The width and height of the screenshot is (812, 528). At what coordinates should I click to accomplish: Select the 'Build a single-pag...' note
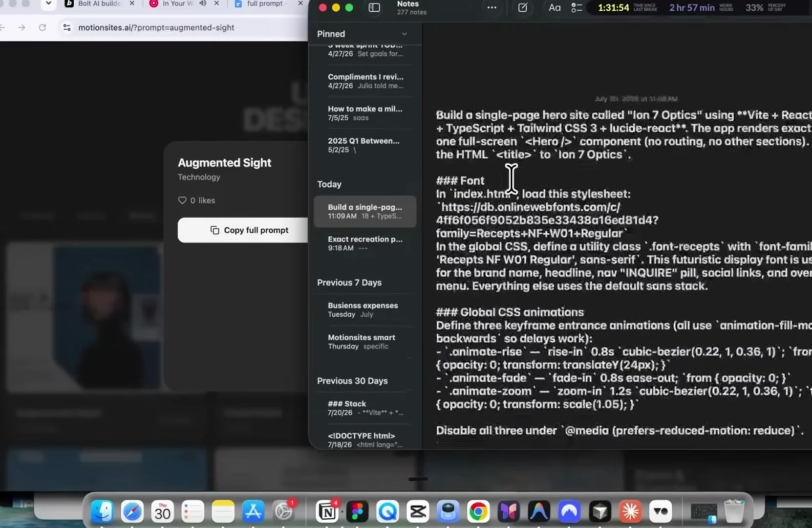(x=365, y=211)
